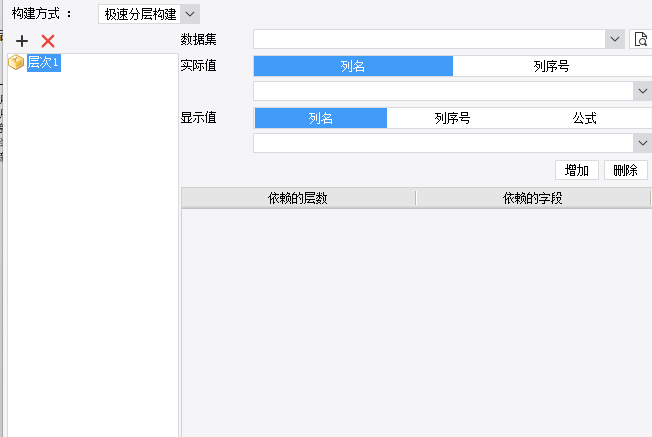Screen dimensions: 652x437
Task: Select 列名 option for 实际值
Action: point(353,66)
